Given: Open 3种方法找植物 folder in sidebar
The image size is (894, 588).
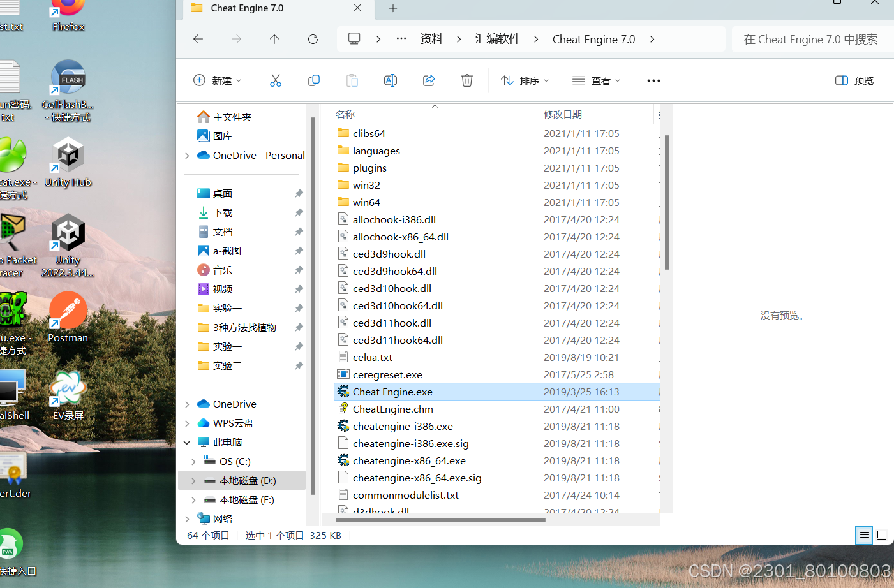Looking at the screenshot, I should click(x=244, y=328).
